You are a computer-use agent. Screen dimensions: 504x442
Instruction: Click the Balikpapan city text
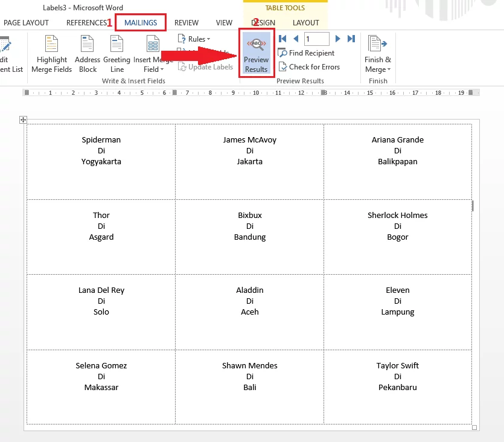pyautogui.click(x=398, y=162)
